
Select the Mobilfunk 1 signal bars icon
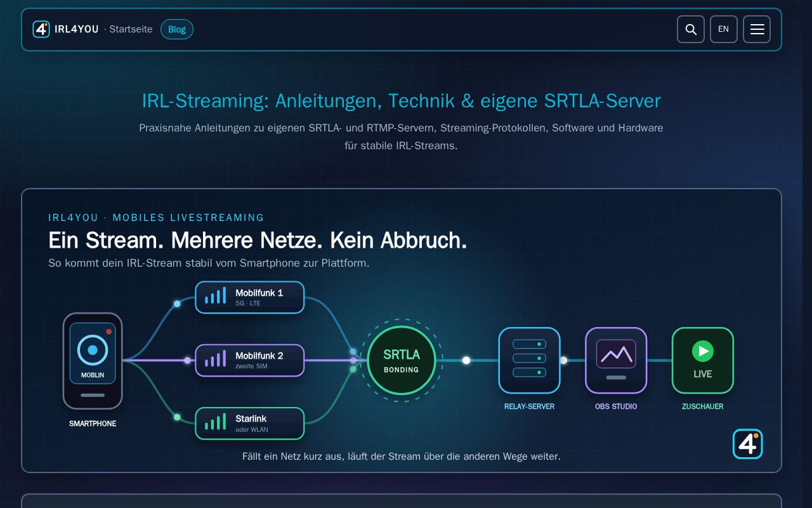pos(215,297)
